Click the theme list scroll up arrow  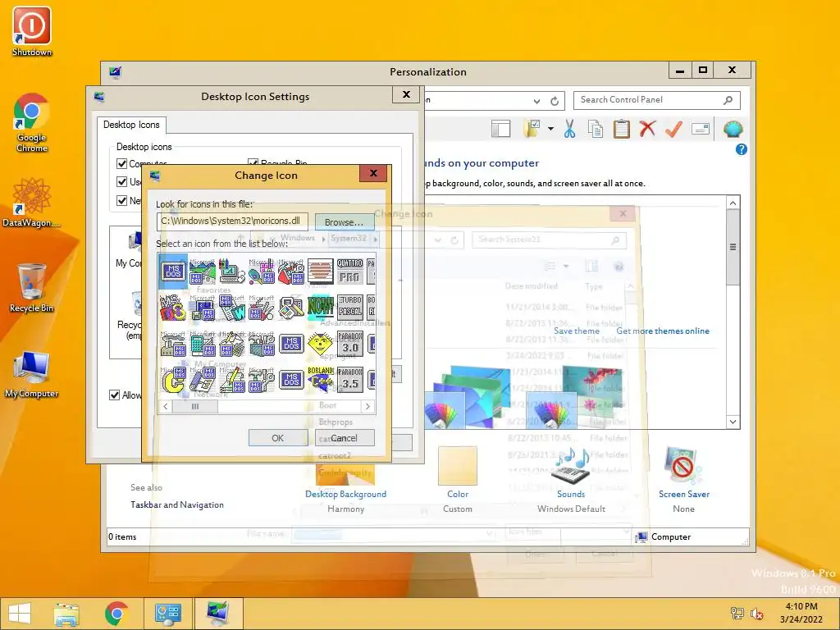point(733,203)
